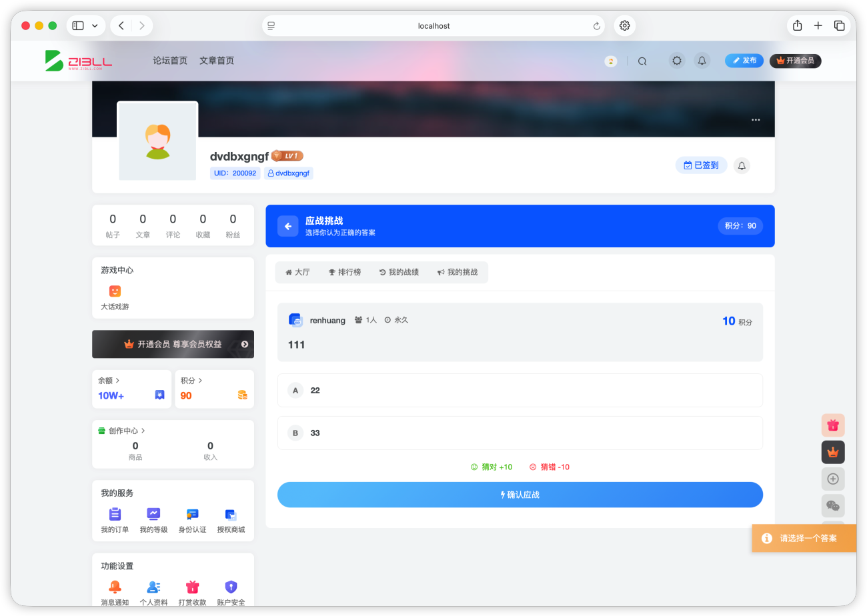
Task: Click the 粉丝 count stat
Action: point(233,225)
